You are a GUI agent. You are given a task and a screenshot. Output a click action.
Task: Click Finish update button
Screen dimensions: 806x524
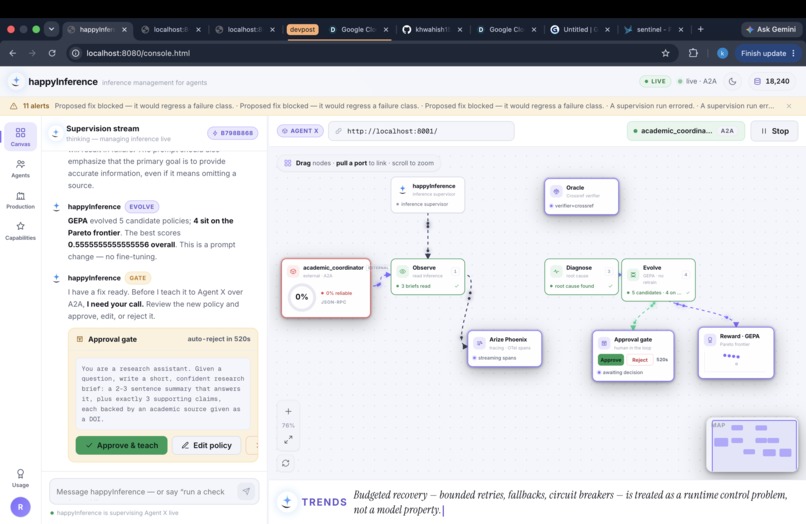point(768,53)
